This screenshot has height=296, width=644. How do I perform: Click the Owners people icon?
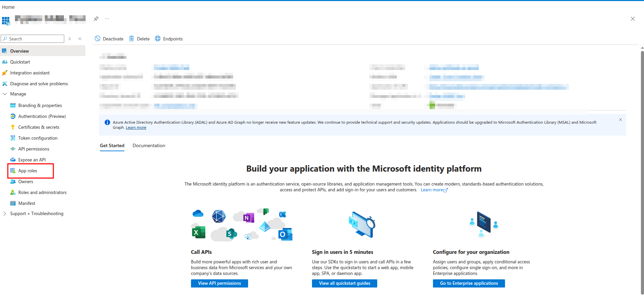coord(13,181)
